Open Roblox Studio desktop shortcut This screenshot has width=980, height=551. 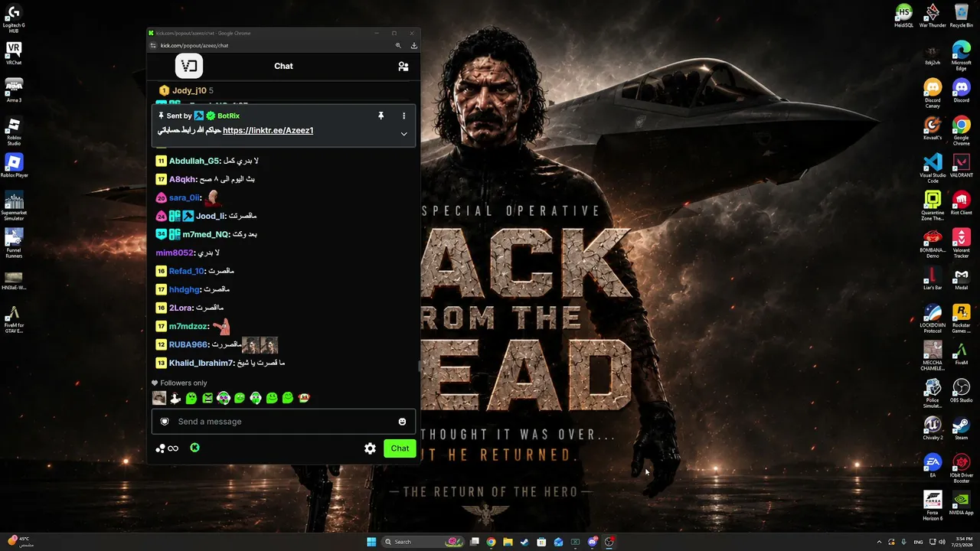(14, 131)
